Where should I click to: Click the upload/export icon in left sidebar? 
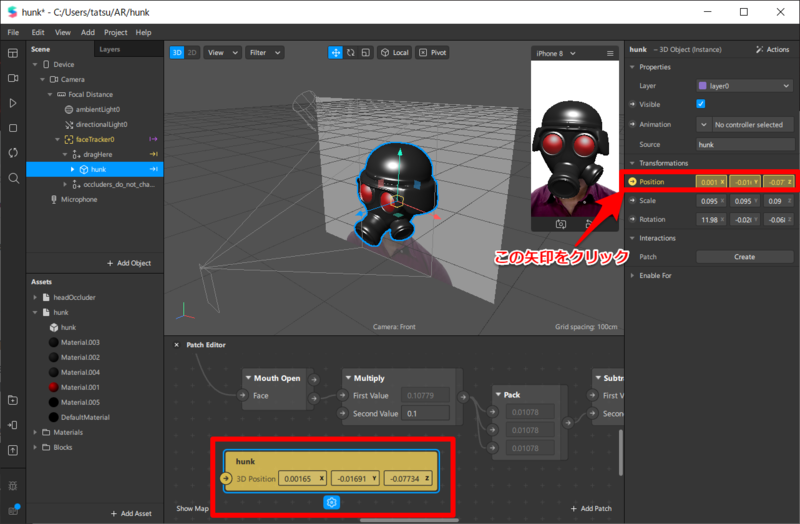tap(13, 450)
